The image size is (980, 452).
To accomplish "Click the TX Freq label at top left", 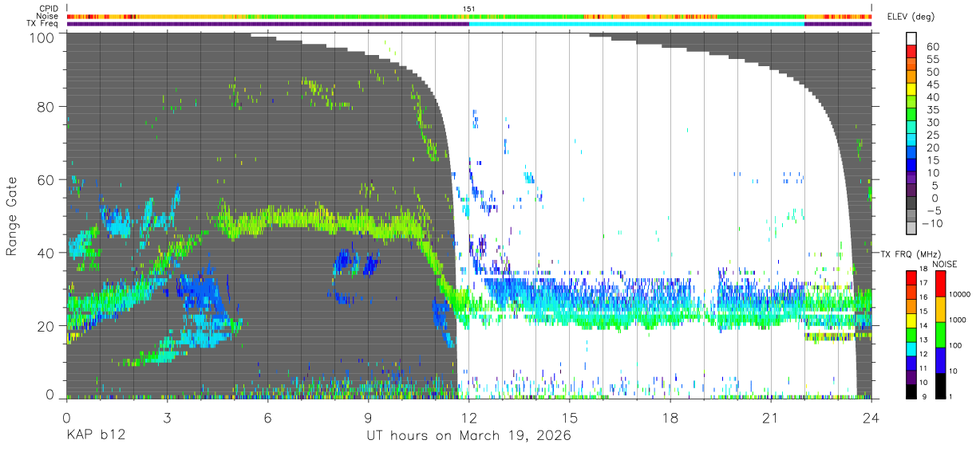I will point(43,23).
